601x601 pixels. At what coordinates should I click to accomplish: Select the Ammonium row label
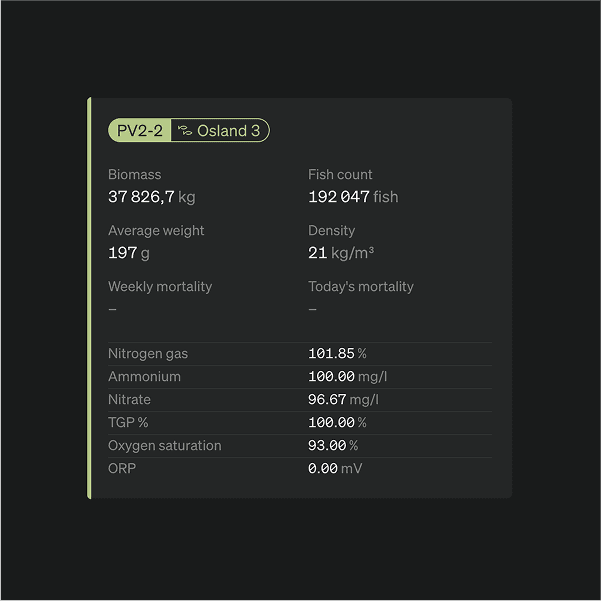144,377
